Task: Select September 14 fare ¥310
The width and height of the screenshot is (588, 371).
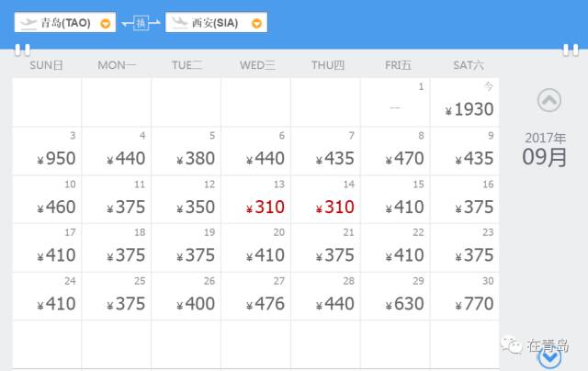Action: click(x=325, y=199)
